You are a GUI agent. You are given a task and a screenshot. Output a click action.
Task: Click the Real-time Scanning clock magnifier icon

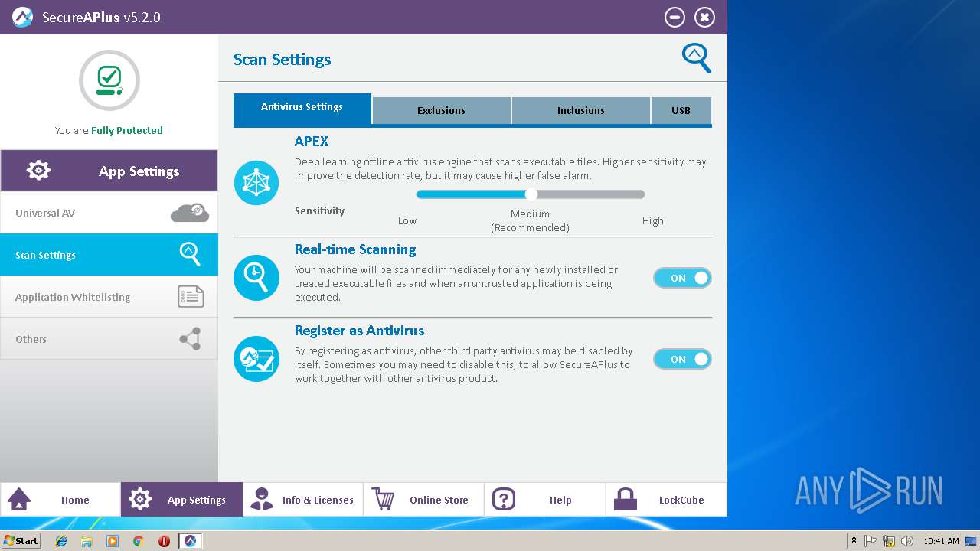pos(256,278)
